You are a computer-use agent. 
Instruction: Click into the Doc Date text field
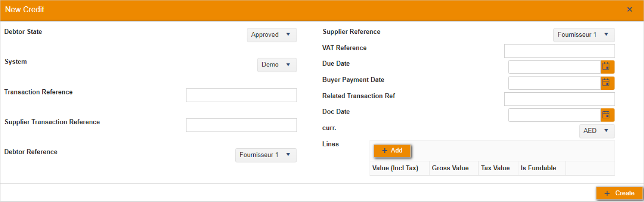click(x=554, y=115)
